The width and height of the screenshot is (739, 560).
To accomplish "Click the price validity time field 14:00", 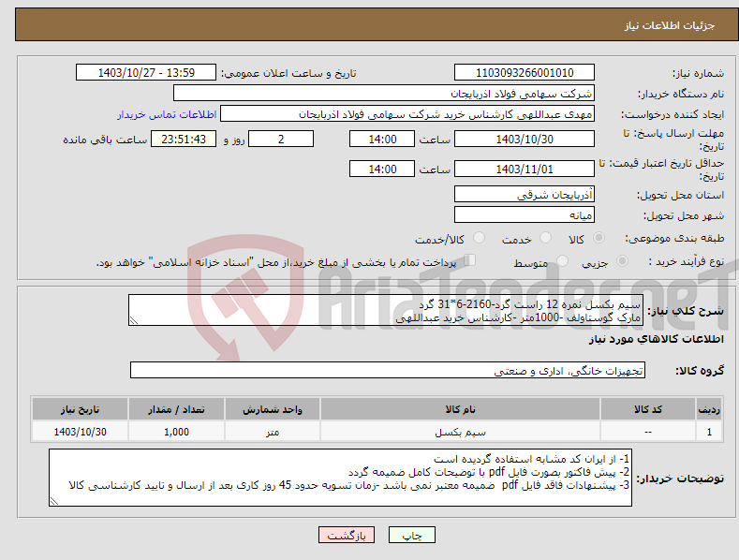I will [x=382, y=169].
